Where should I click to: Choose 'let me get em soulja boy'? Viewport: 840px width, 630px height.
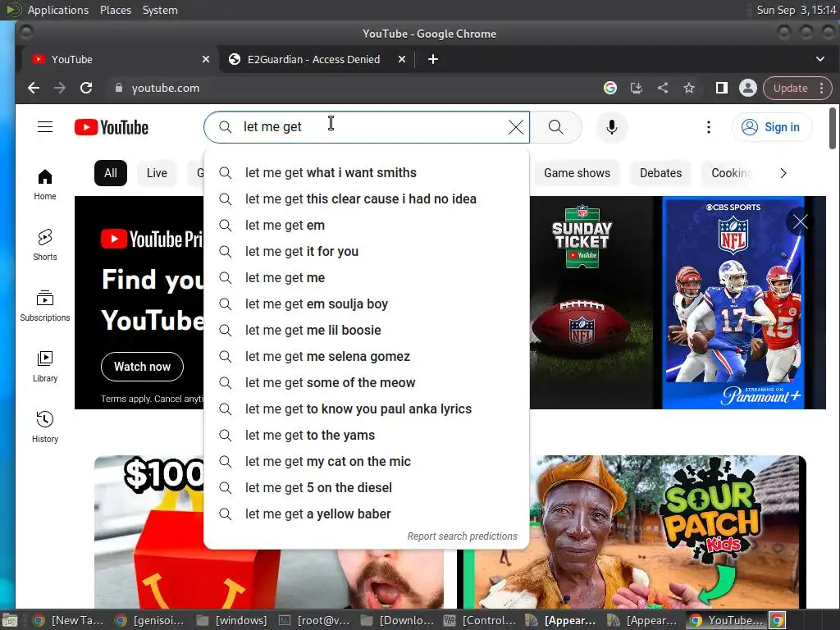367,304
